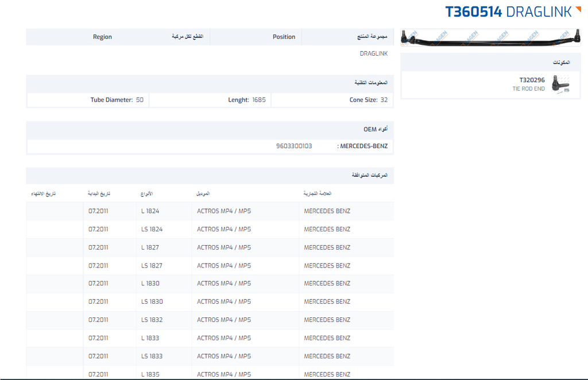This screenshot has width=588, height=380.
Task: Click the MERCEDES-BENZ OEM brand label
Action: pyautogui.click(x=363, y=146)
